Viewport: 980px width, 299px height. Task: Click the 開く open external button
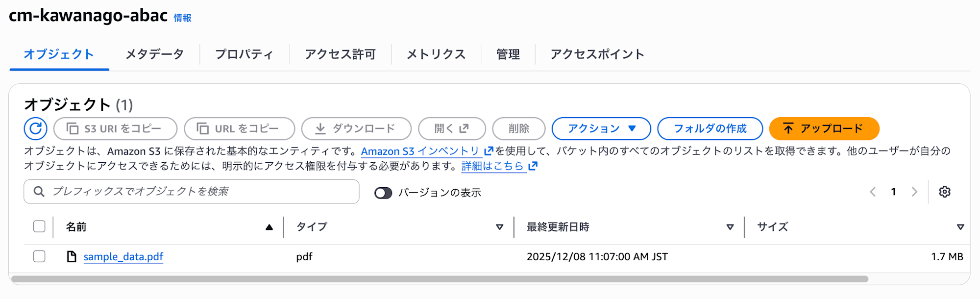tap(451, 128)
